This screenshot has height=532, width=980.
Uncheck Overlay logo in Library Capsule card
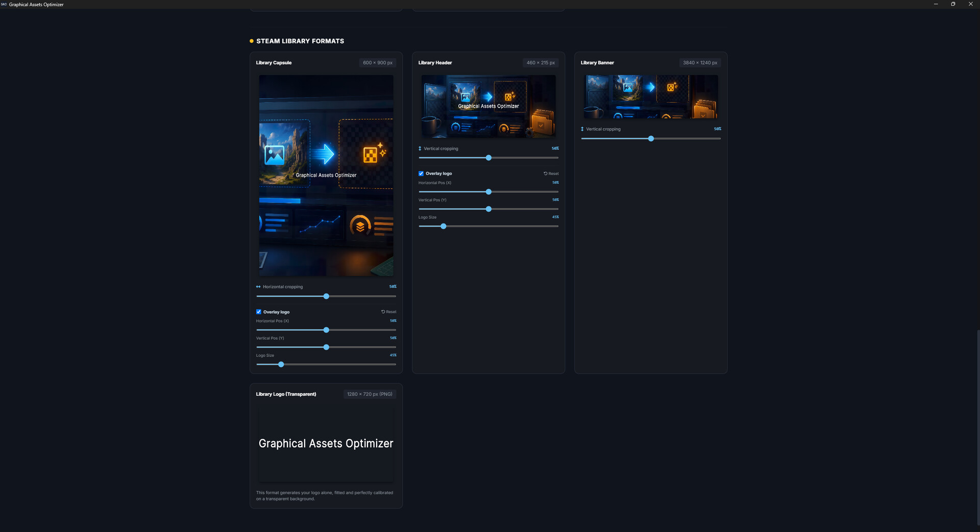coord(258,312)
